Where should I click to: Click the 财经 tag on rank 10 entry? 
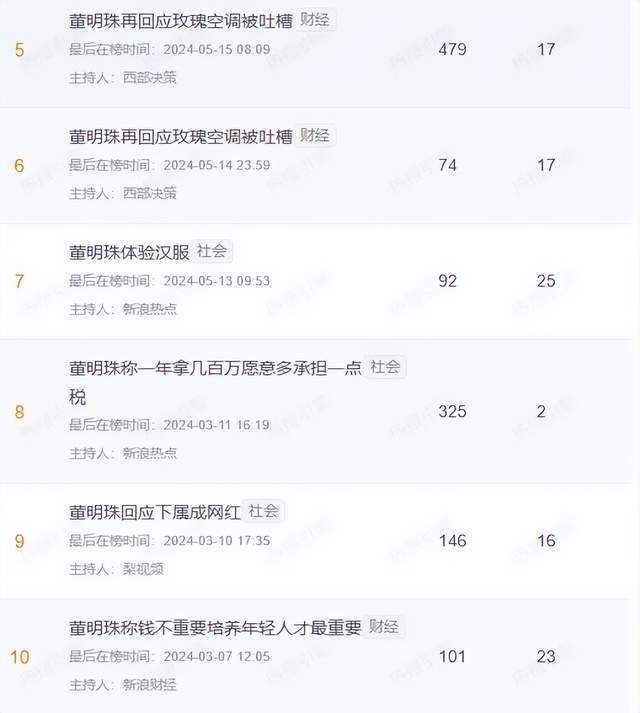click(x=383, y=627)
